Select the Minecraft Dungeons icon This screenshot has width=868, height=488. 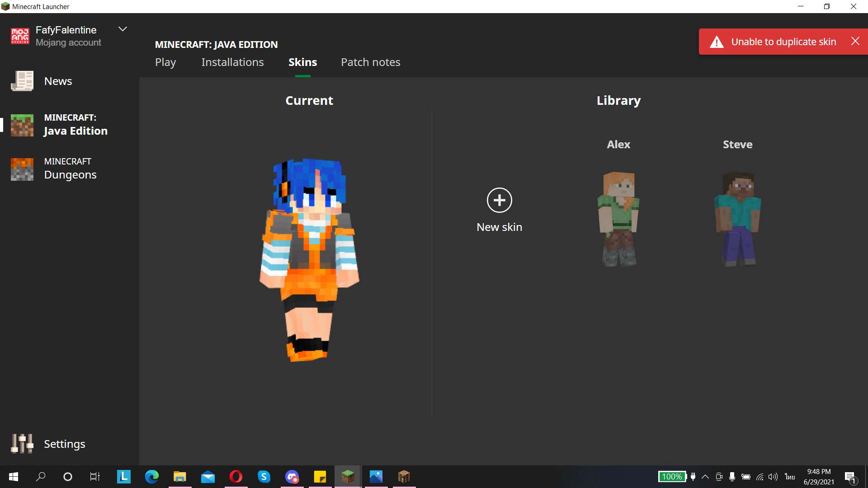pos(22,169)
